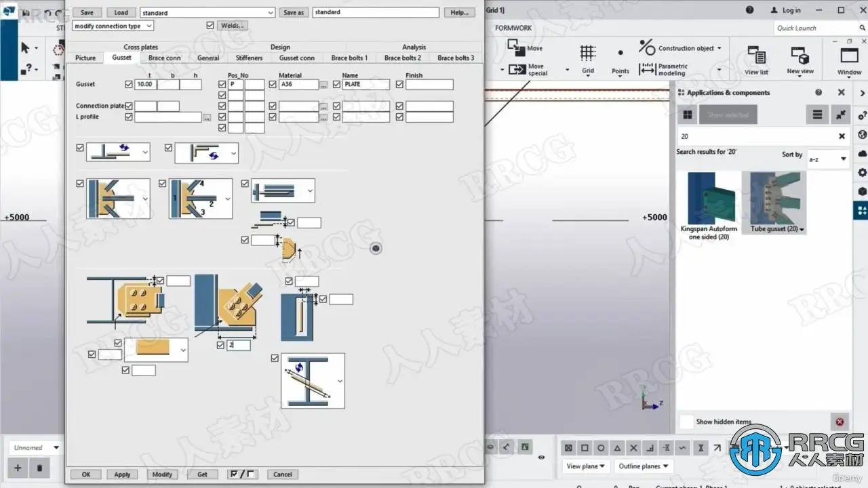The width and height of the screenshot is (868, 488).
Task: Toggle the Gusset Material checkbox
Action: (273, 85)
